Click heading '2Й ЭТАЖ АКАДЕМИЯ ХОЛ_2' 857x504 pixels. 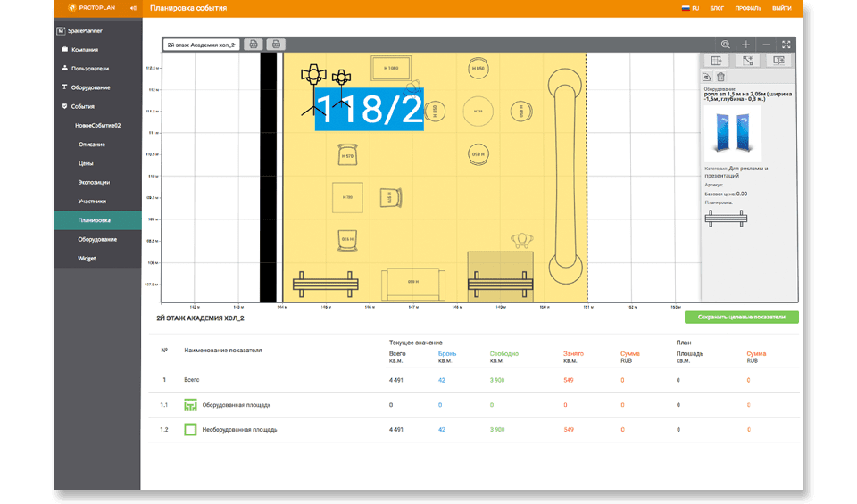pyautogui.click(x=200, y=318)
